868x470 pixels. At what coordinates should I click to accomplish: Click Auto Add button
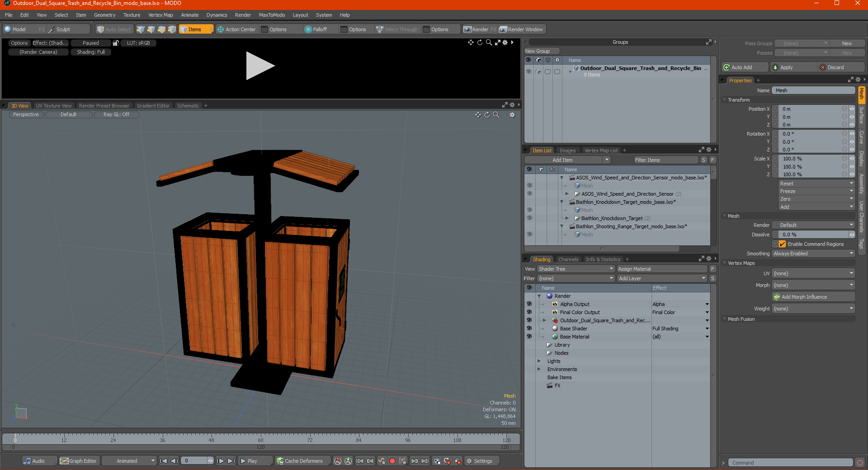point(745,67)
